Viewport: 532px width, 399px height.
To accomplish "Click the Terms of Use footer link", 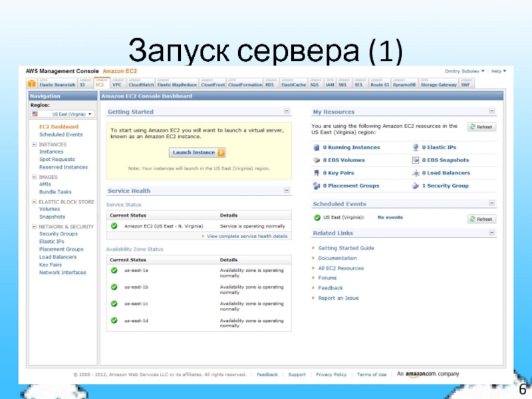I will [372, 374].
